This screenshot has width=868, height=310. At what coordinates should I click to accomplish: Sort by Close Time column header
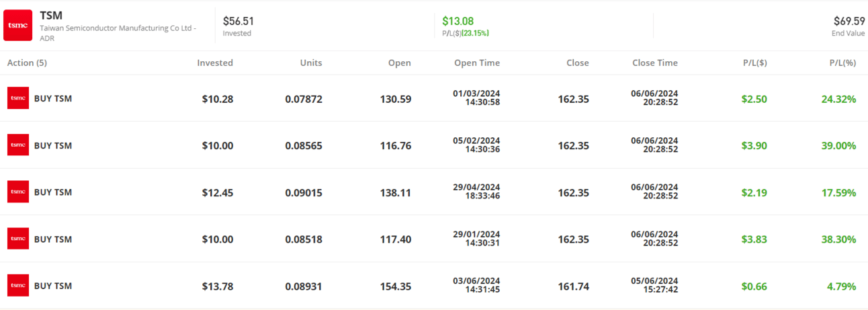click(654, 63)
